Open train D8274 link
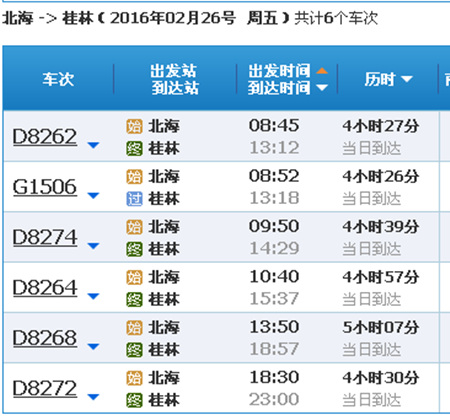Image resolution: width=450 pixels, height=420 pixels. click(45, 238)
